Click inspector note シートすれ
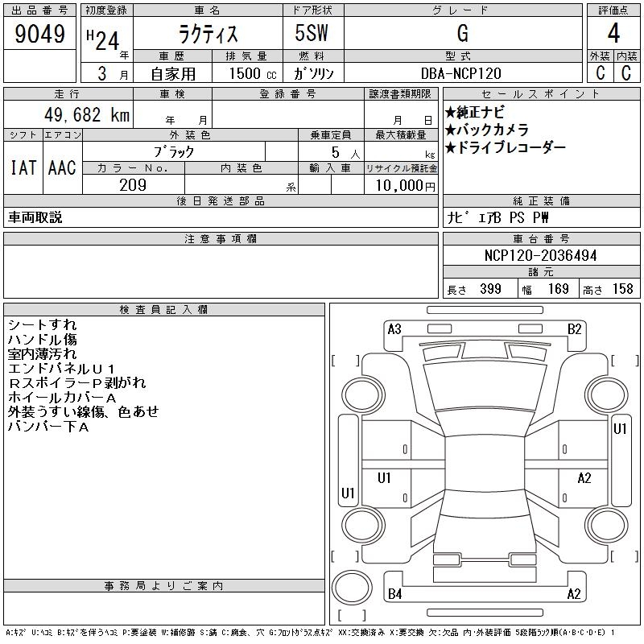This screenshot has width=644, height=644. click(x=43, y=325)
